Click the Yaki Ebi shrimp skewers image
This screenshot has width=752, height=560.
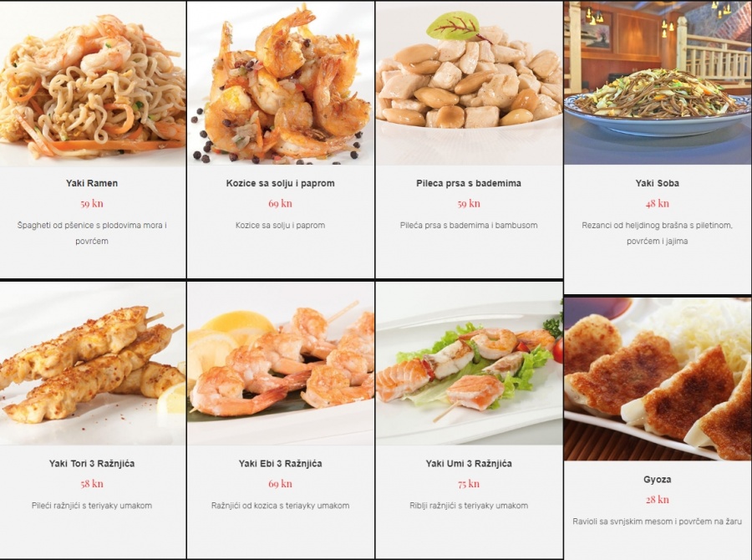[x=281, y=364]
